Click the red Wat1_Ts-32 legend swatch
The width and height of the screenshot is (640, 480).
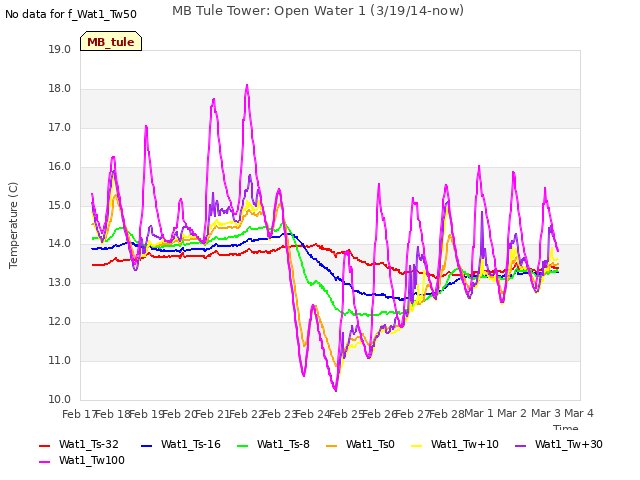[44, 445]
